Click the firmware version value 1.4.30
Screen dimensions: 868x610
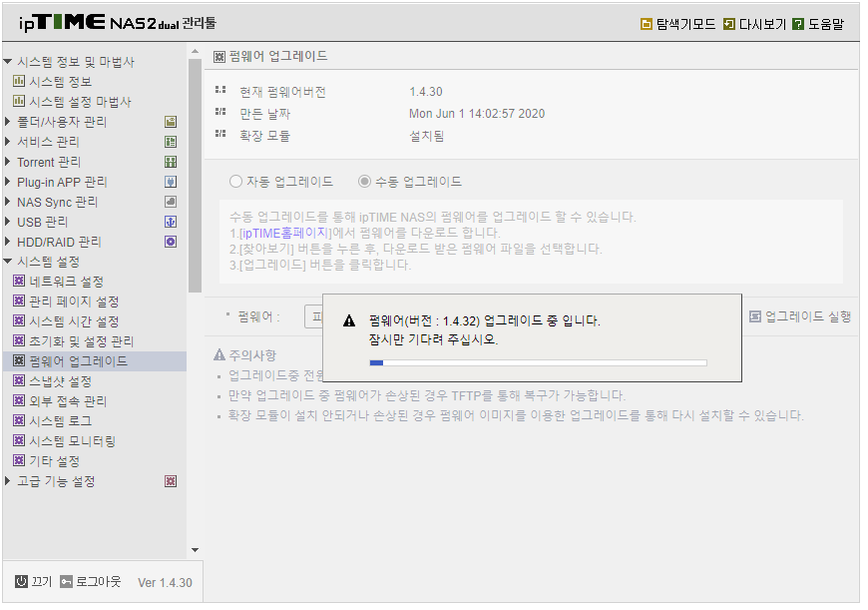pyautogui.click(x=426, y=92)
